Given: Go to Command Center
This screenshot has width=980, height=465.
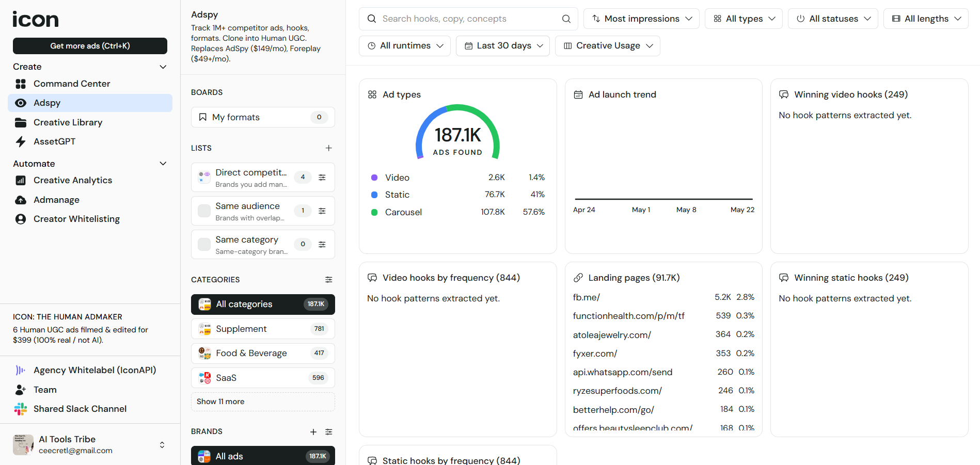Looking at the screenshot, I should [90, 84].
